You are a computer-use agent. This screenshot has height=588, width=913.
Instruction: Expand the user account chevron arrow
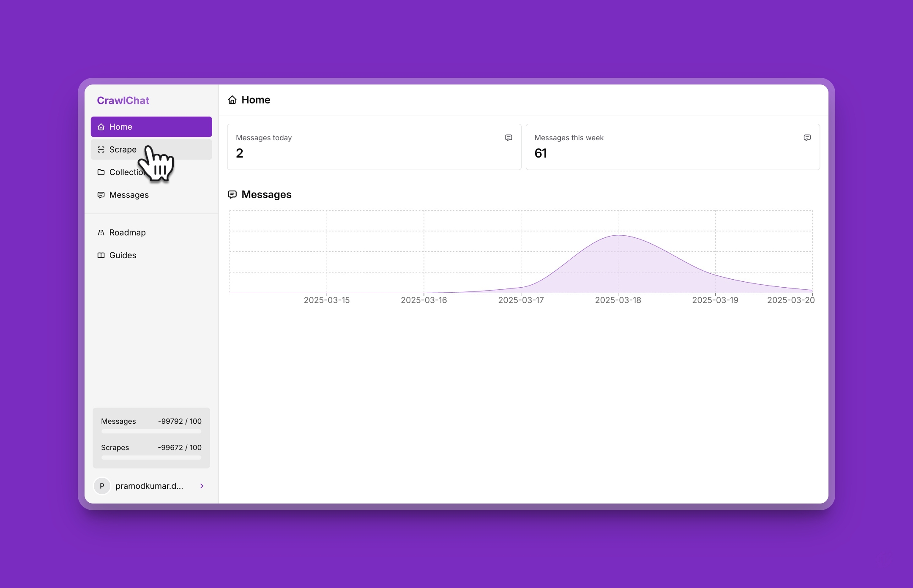pos(202,486)
